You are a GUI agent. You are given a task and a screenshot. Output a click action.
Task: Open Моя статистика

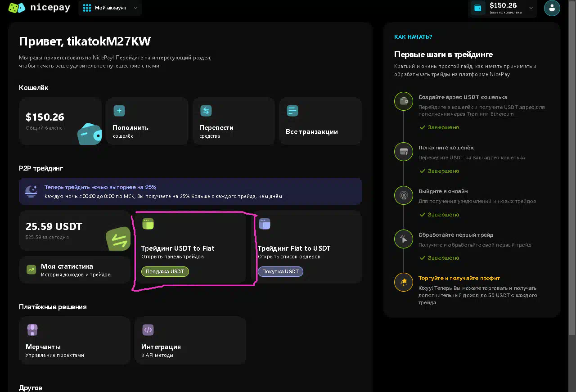click(x=75, y=270)
